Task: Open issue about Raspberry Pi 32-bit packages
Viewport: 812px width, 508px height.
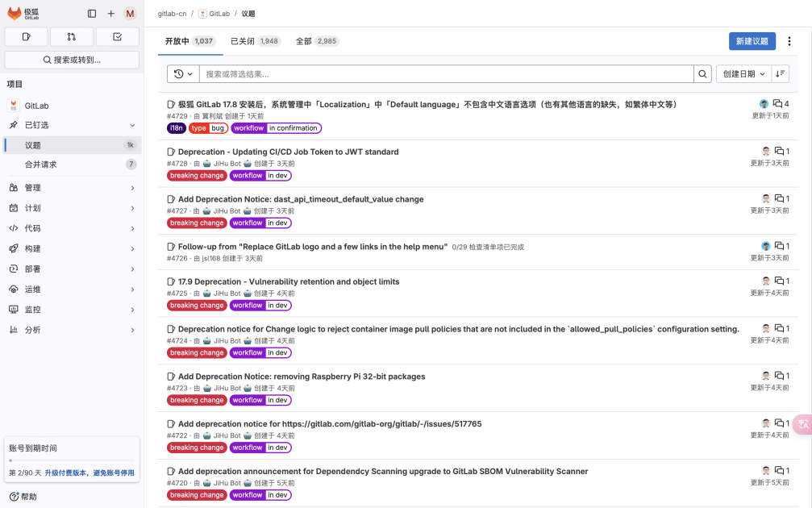Action: click(302, 377)
